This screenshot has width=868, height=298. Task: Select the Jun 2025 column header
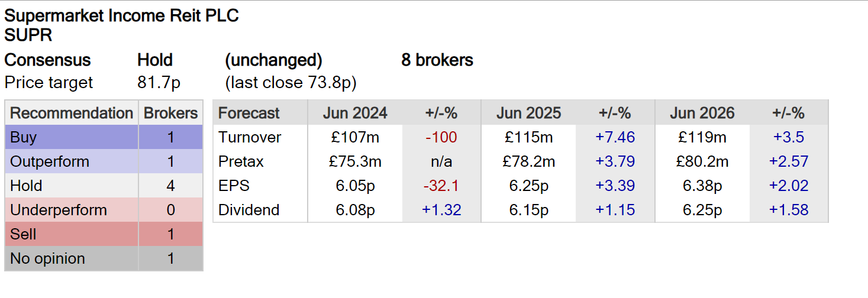click(528, 114)
